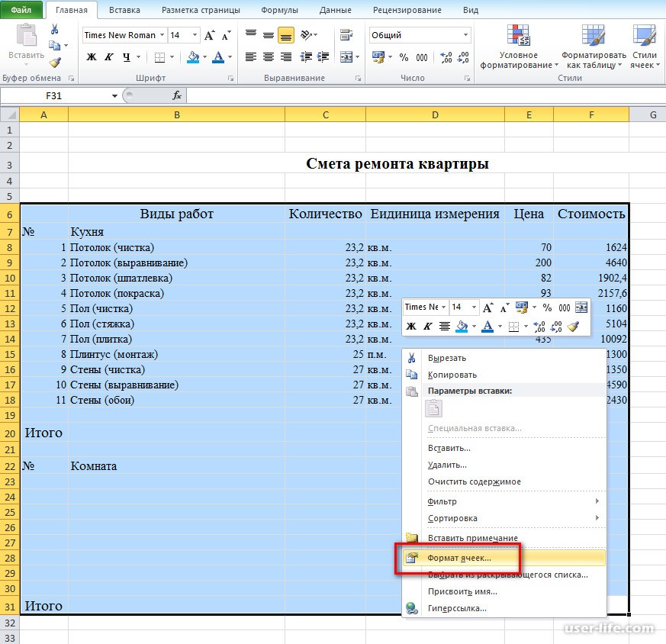The height and width of the screenshot is (644, 666).
Task: Toggle bold (Ж) in ribbon Font group
Action: coord(92,56)
